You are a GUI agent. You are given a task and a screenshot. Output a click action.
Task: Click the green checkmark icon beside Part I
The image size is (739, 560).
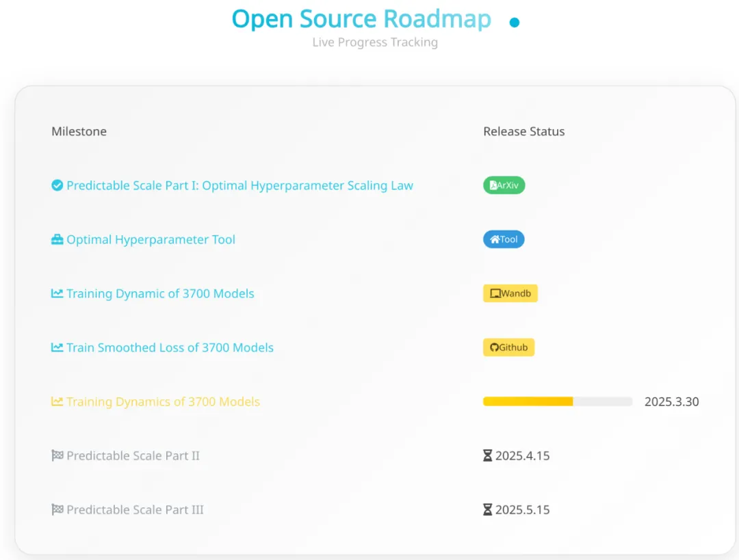57,185
